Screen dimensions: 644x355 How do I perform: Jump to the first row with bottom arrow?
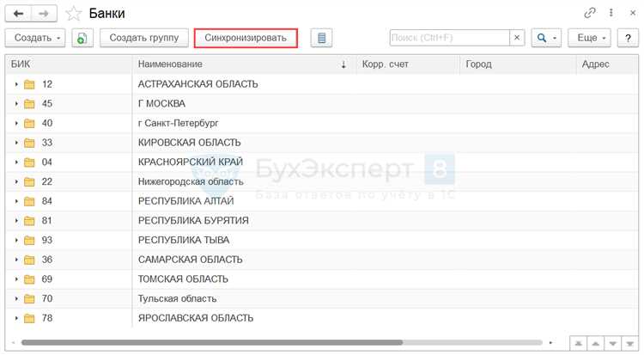pyautogui.click(x=578, y=344)
